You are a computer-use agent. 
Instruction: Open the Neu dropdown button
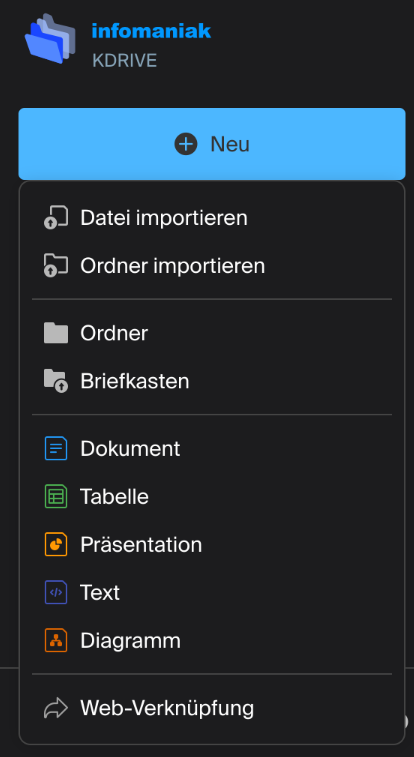pyautogui.click(x=212, y=144)
